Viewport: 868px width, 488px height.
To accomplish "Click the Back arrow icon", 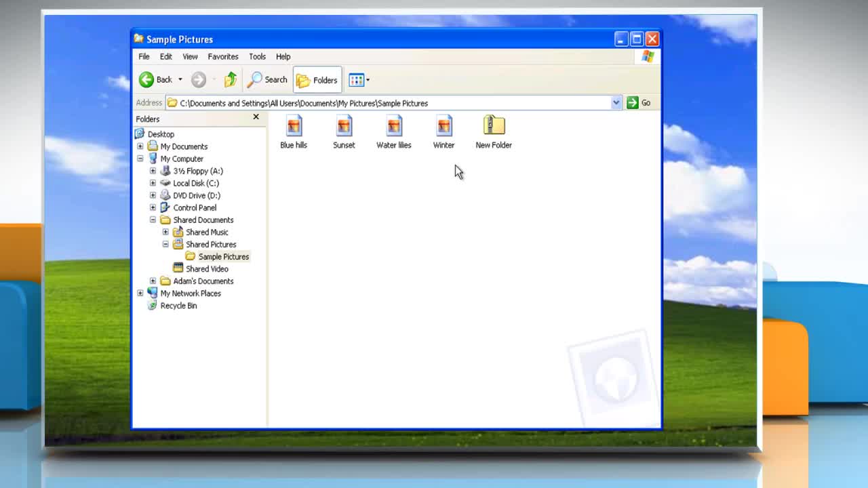I will 146,80.
